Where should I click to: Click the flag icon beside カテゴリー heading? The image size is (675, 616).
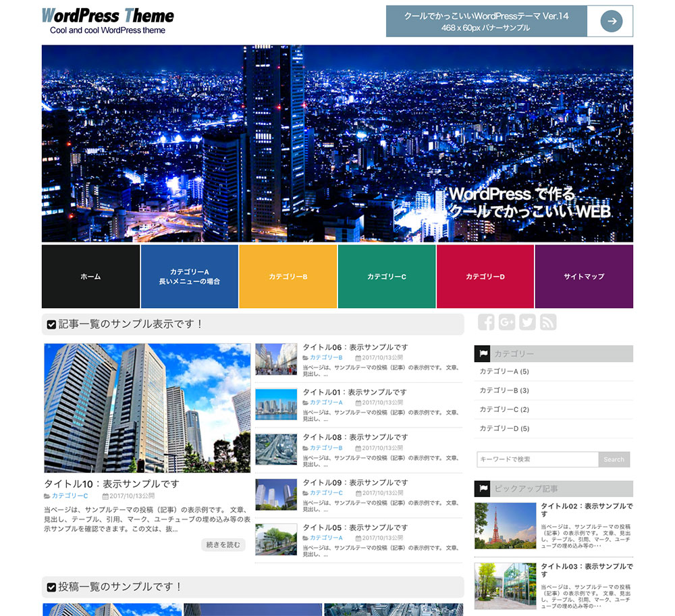(483, 354)
